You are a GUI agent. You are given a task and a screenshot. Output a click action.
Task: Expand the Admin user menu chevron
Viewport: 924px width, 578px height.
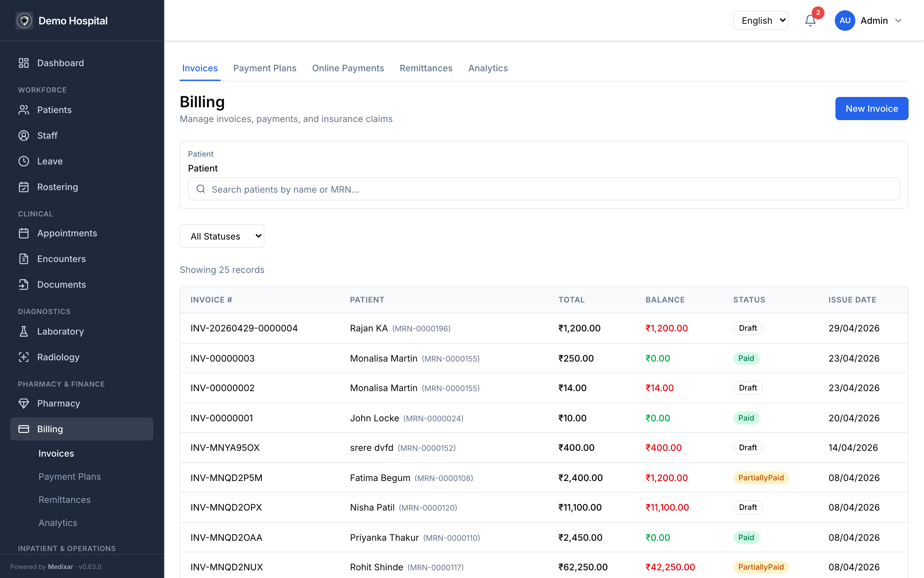coord(898,21)
